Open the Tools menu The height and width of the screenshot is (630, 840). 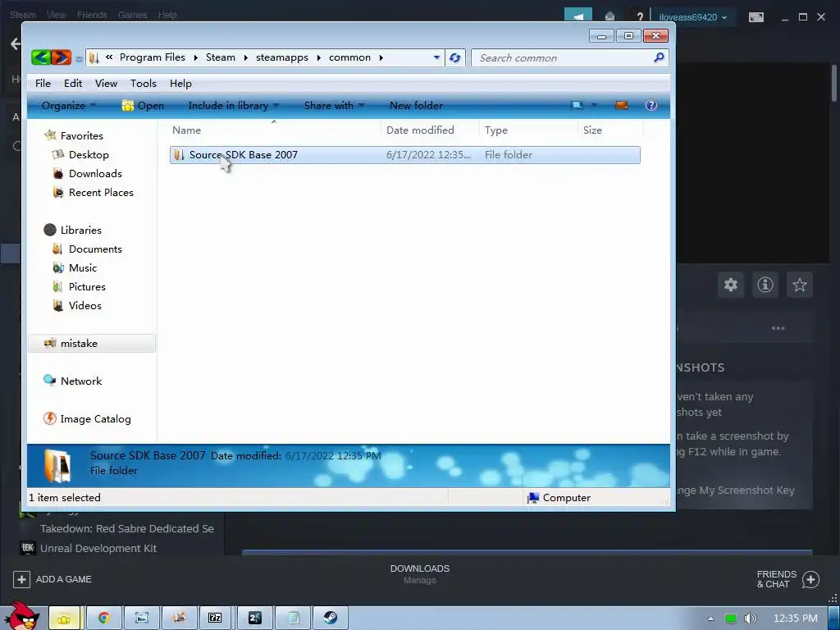(x=143, y=84)
